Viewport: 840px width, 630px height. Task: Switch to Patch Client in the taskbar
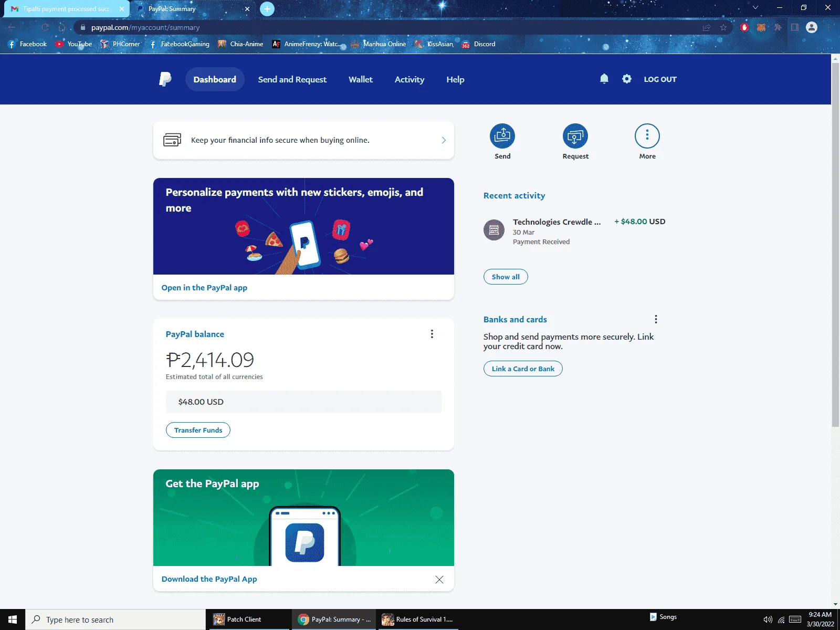[248, 619]
